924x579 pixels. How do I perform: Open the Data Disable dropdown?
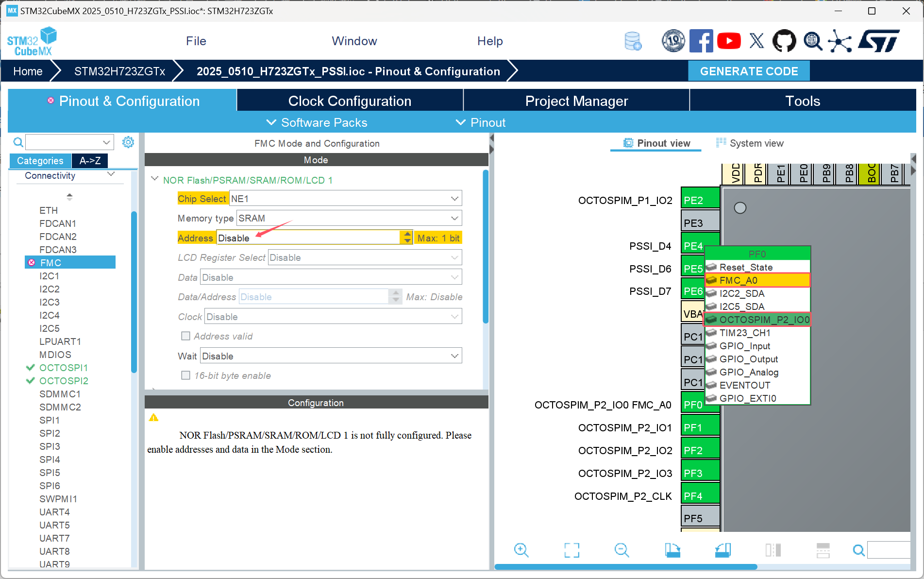[331, 277]
